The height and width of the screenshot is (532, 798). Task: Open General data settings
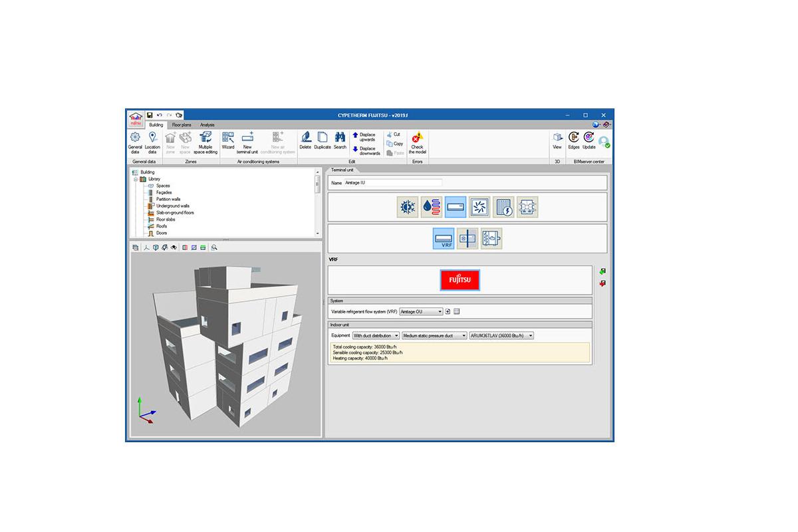pyautogui.click(x=135, y=142)
